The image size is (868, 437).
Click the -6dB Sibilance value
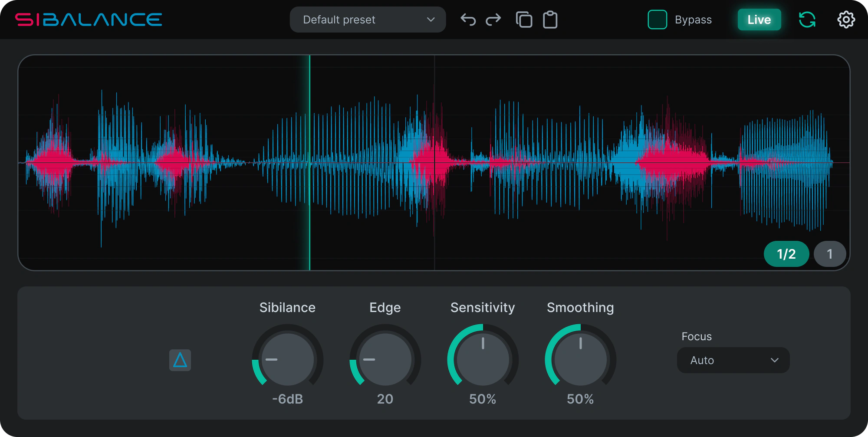(x=287, y=399)
